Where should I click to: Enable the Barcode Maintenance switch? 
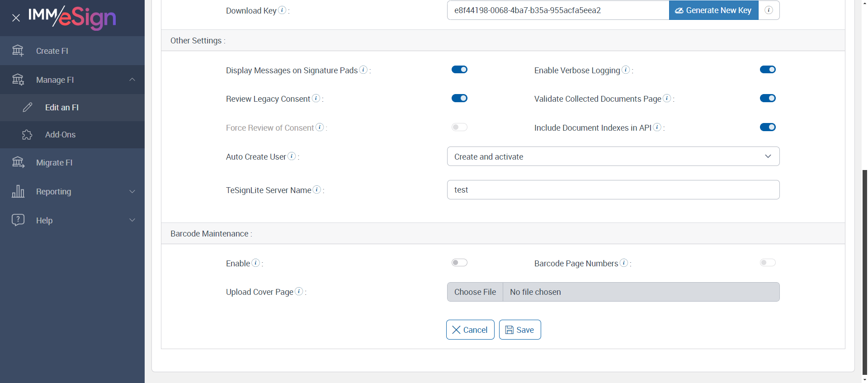coord(459,263)
